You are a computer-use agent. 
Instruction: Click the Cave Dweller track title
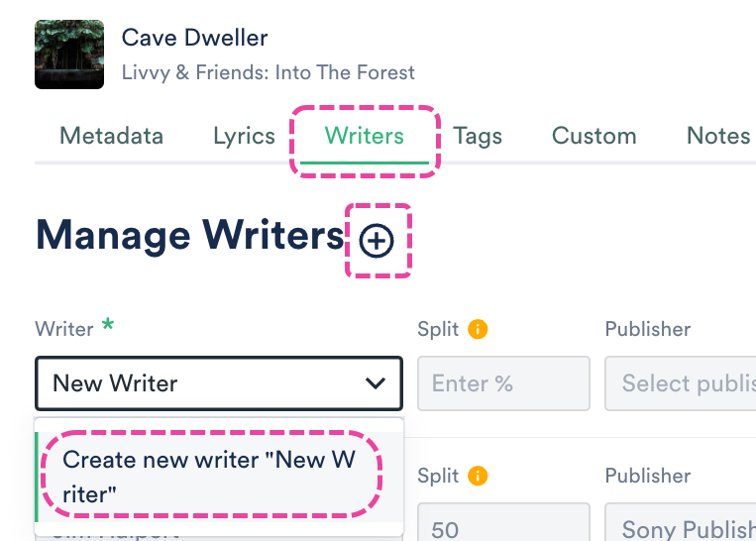tap(194, 39)
